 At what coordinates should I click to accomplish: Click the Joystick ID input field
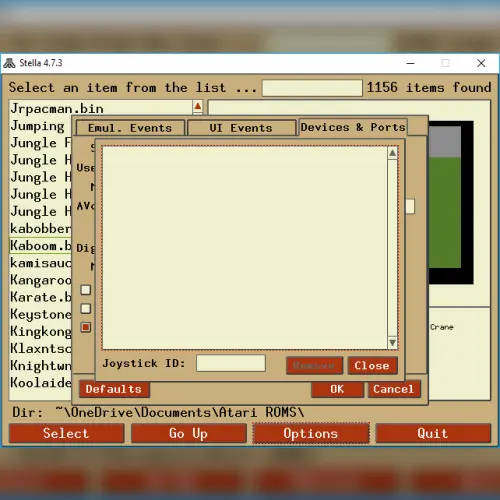click(x=231, y=363)
